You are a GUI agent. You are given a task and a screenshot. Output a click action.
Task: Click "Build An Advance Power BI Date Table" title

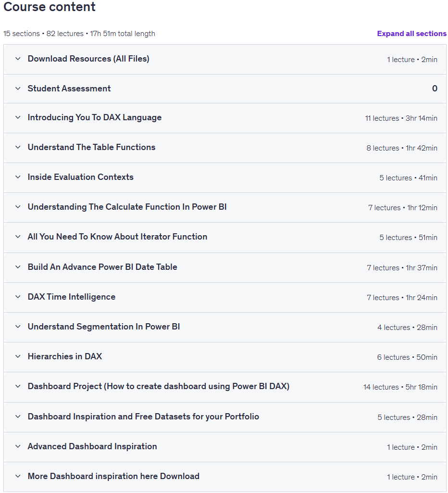(x=102, y=267)
